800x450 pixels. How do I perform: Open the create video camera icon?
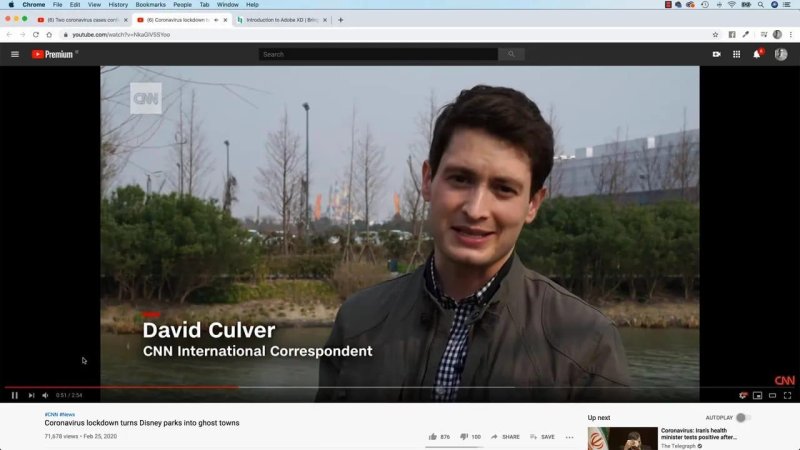[716, 54]
